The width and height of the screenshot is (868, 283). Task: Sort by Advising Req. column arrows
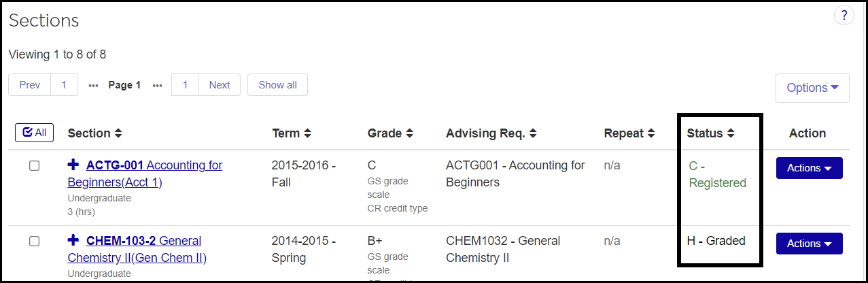click(x=533, y=133)
